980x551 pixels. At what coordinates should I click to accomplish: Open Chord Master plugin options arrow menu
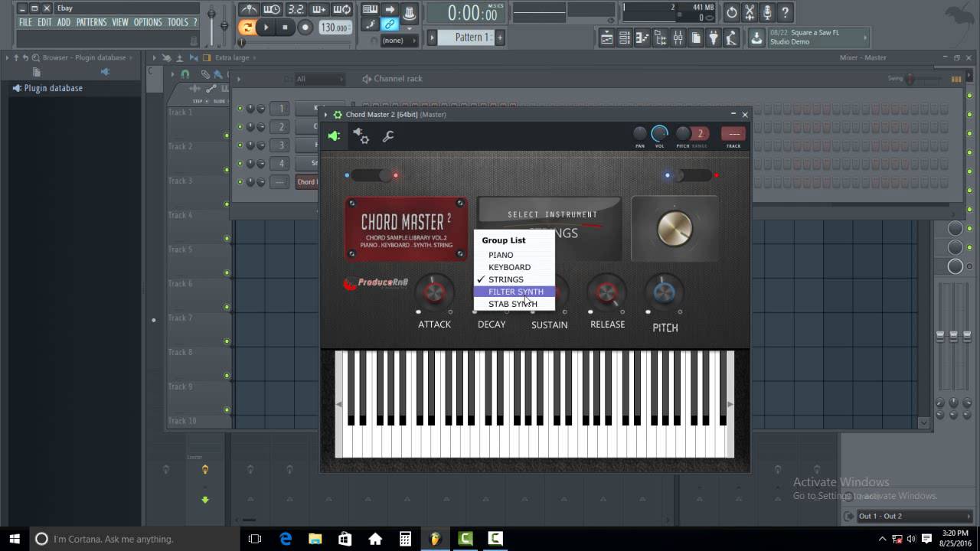pos(326,115)
